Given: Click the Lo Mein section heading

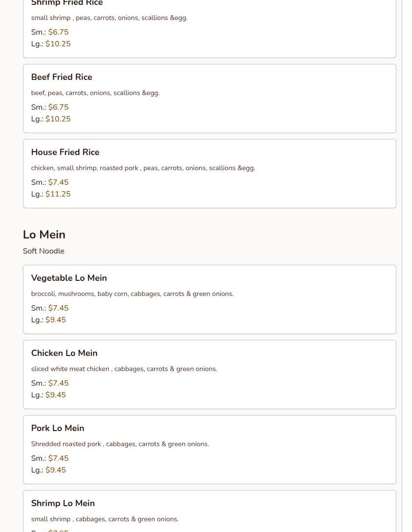Looking at the screenshot, I should (44, 235).
